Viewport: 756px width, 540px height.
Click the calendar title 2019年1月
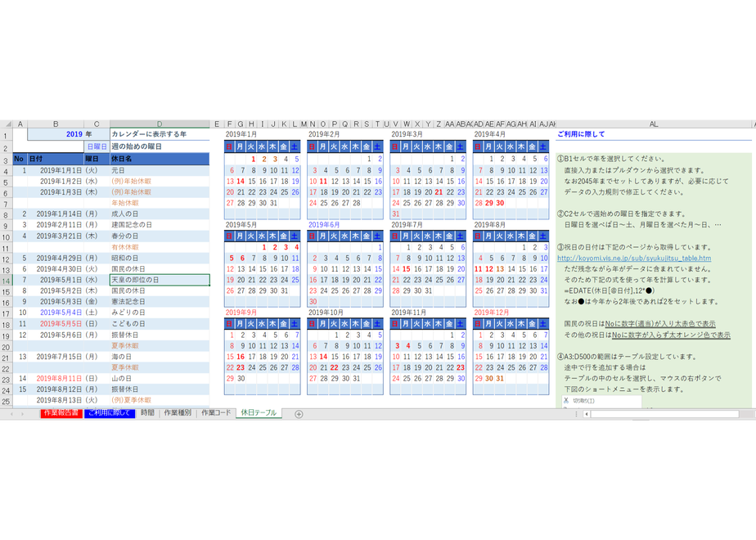[x=241, y=134]
